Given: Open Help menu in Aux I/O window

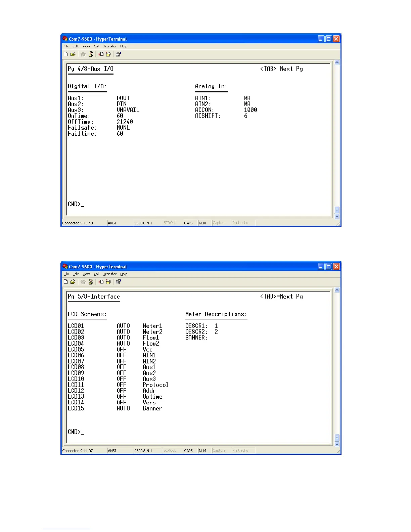Looking at the screenshot, I should (124, 46).
